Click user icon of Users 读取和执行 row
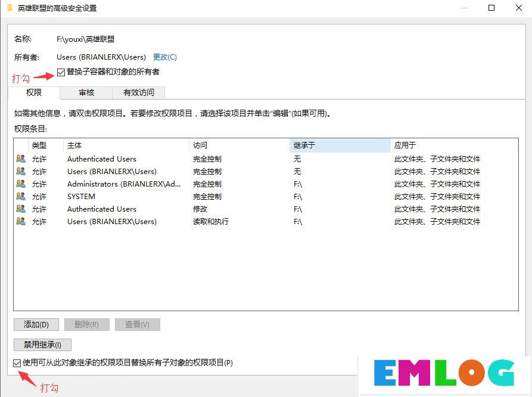The height and width of the screenshot is (397, 532). coord(21,221)
